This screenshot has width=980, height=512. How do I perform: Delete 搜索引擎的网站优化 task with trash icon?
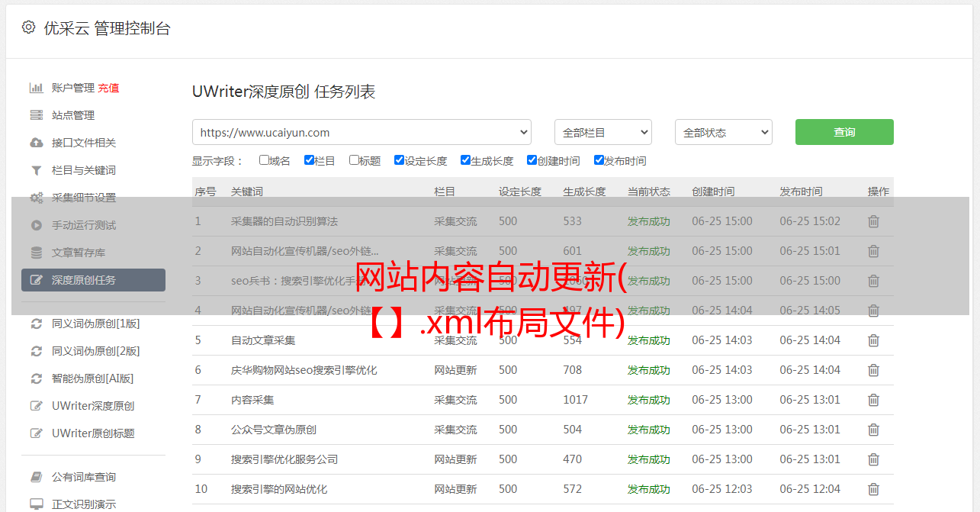coord(874,489)
